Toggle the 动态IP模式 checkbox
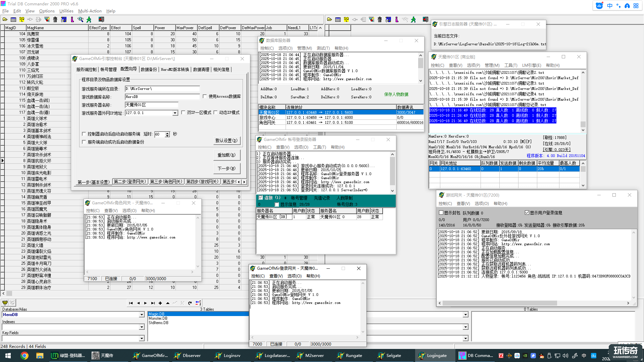This screenshot has height=362, width=644. [x=215, y=113]
